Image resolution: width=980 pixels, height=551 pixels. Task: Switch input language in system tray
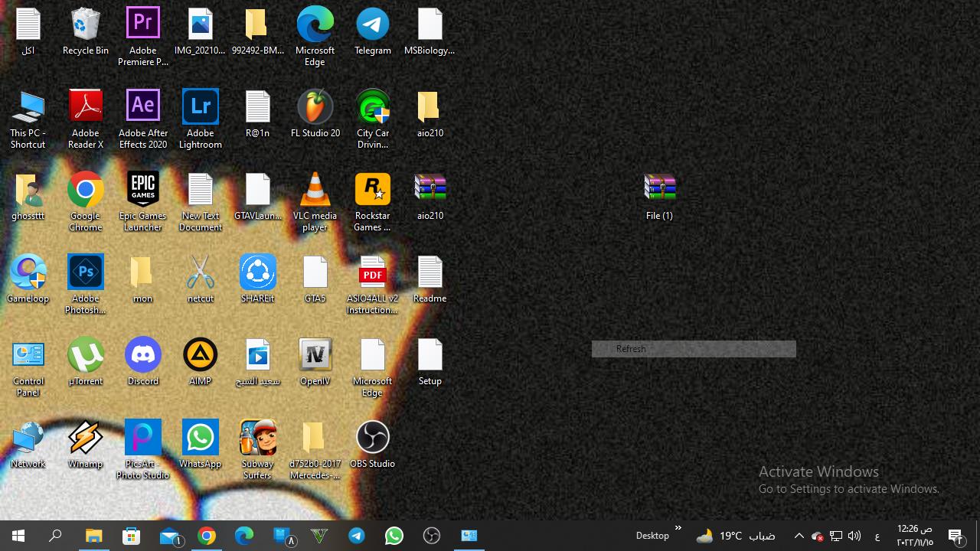tap(877, 536)
